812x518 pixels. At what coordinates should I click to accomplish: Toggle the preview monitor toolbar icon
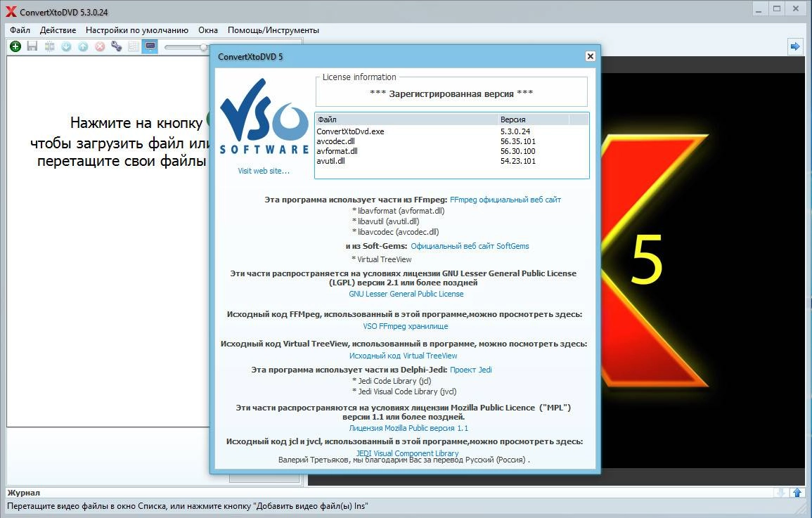[x=150, y=46]
